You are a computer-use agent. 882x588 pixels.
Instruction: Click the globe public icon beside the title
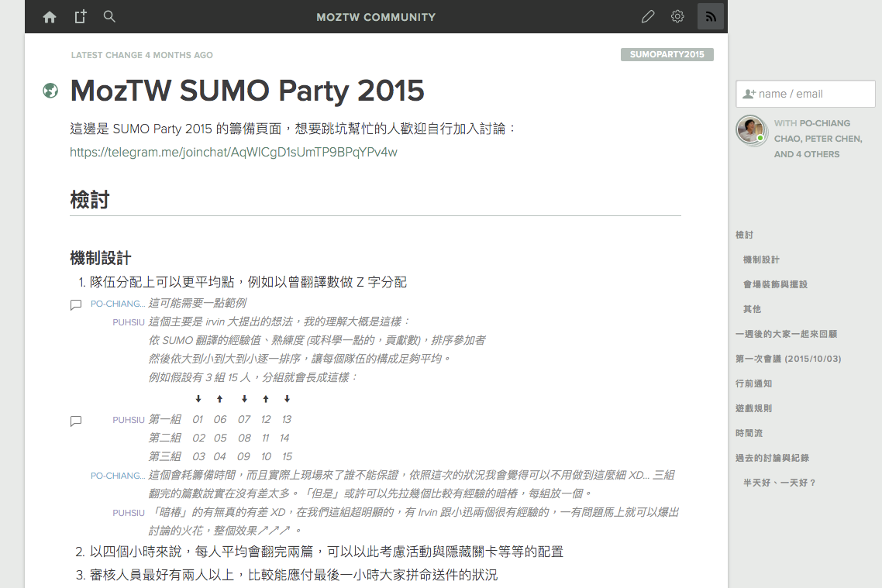50,91
